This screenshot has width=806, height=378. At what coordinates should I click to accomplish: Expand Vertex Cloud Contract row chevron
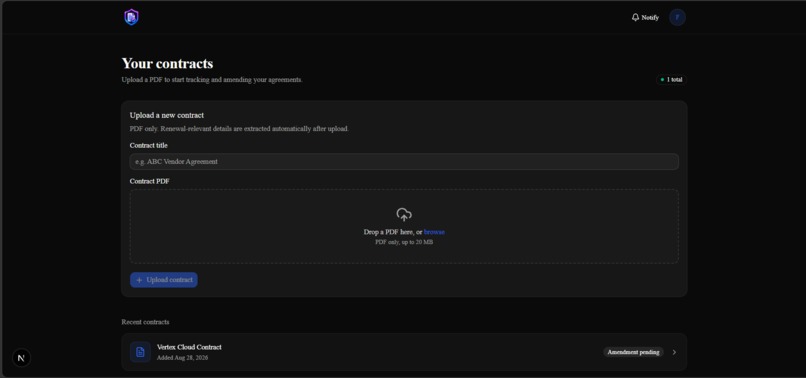(674, 352)
